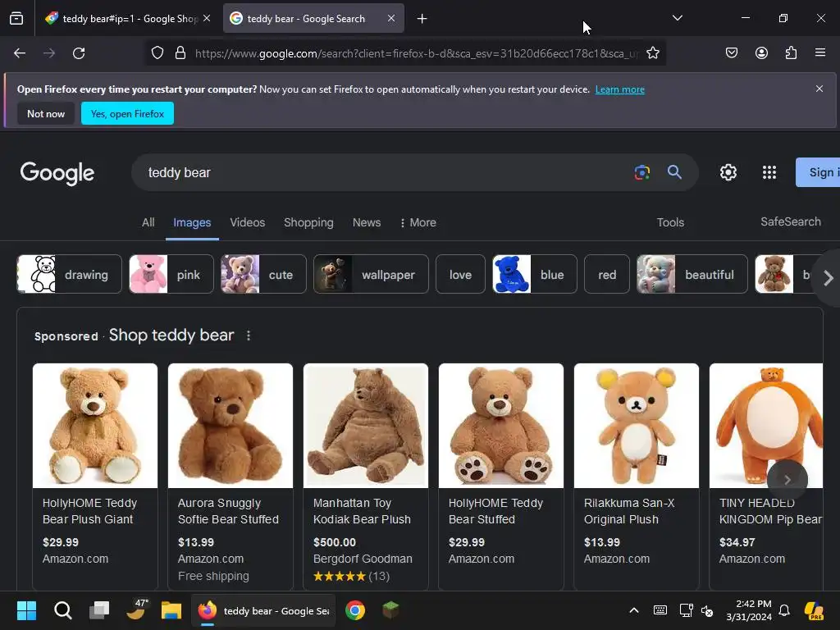Open Google quick settings gear
This screenshot has width=840, height=630.
(728, 172)
